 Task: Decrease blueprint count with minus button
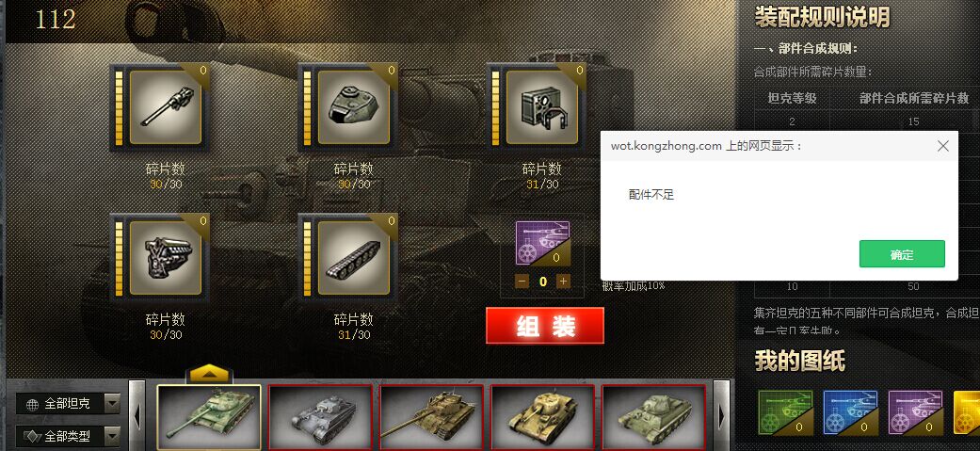(522, 282)
